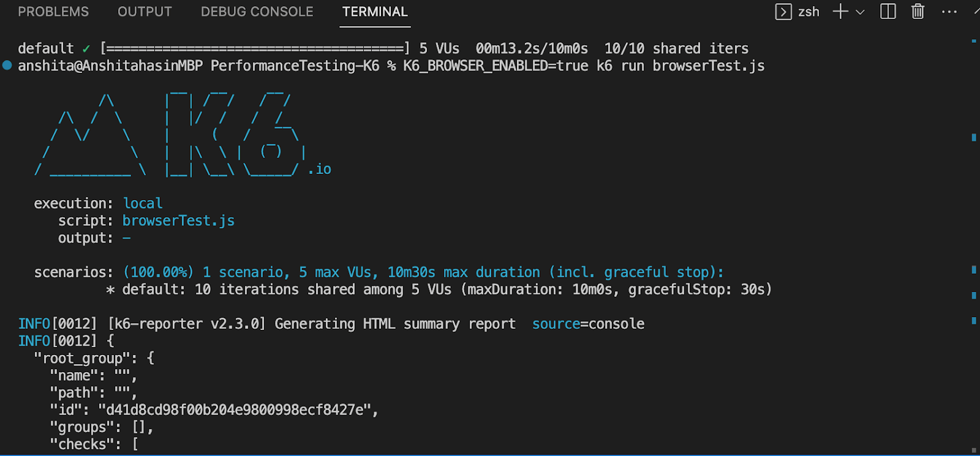
Task: Jump to the topmost scrollbar marker
Action: [x=974, y=41]
